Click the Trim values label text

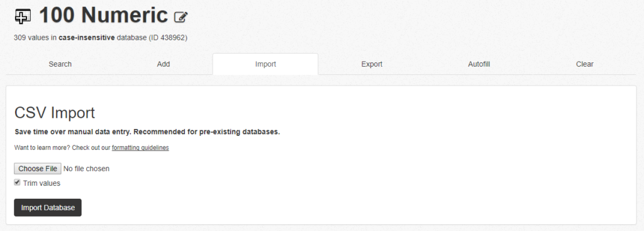click(42, 183)
